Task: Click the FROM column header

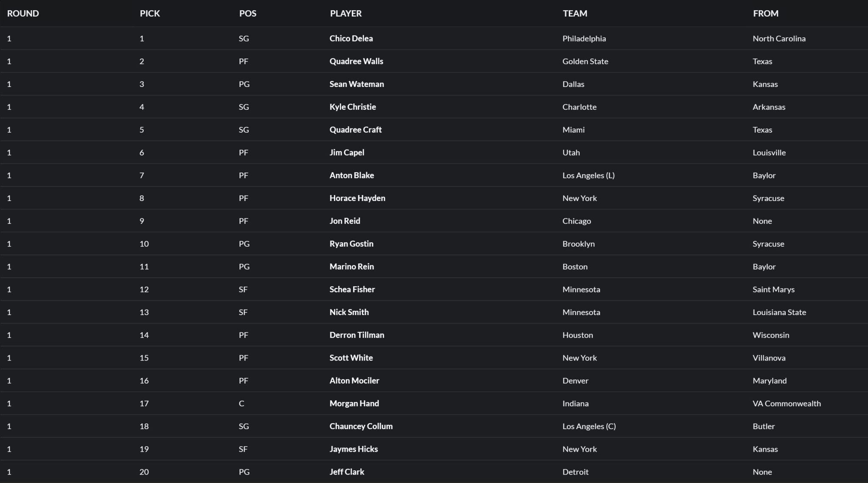Action: point(765,13)
